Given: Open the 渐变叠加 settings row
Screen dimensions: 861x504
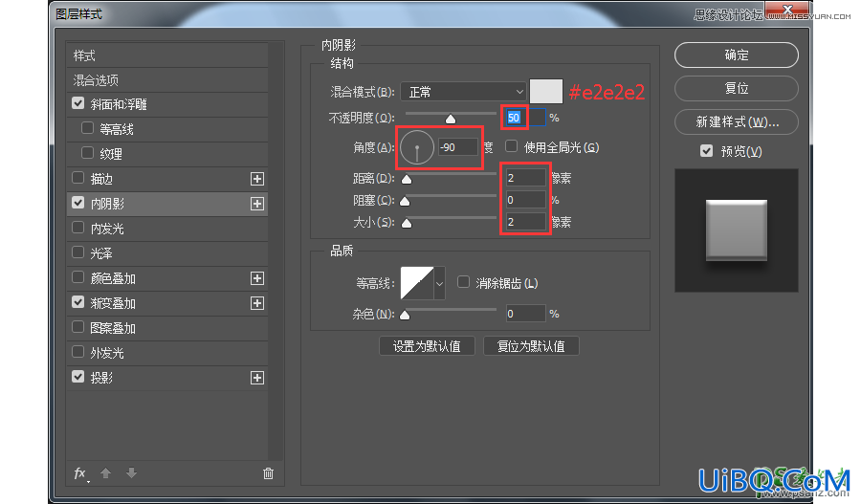Looking at the screenshot, I should click(x=166, y=303).
